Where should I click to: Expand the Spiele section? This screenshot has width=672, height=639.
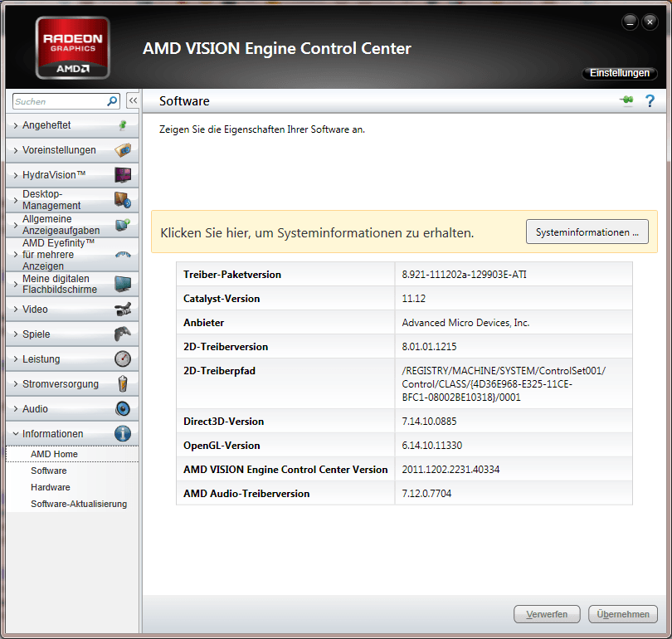16,334
